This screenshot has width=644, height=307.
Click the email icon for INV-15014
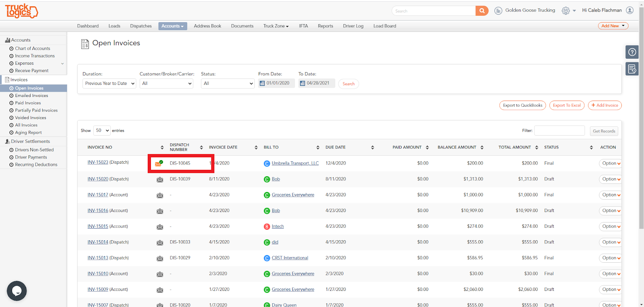[160, 242]
